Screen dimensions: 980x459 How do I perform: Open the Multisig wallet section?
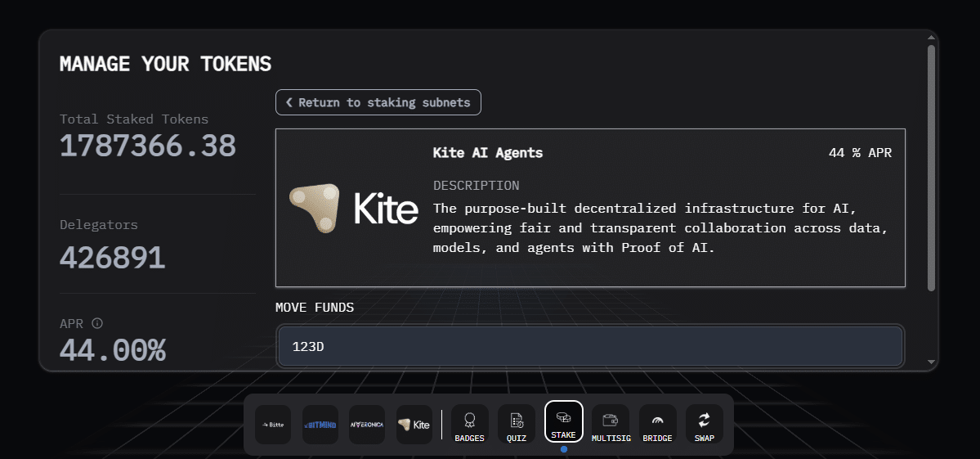[x=611, y=425]
